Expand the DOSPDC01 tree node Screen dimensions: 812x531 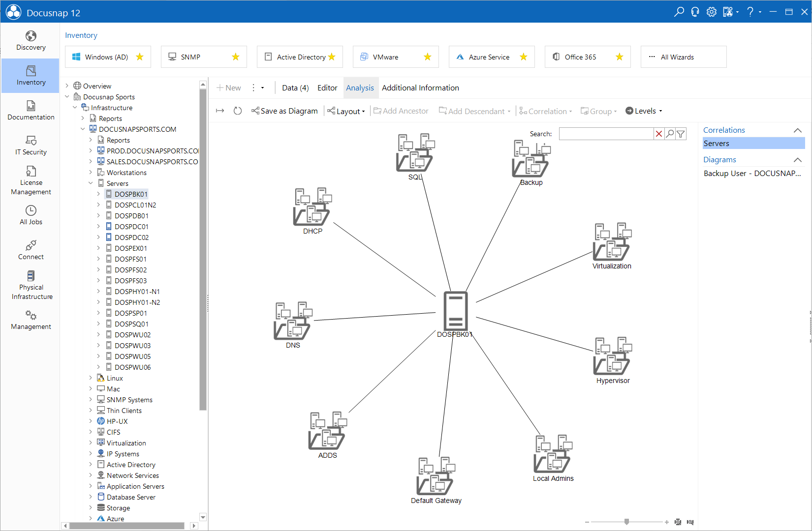click(x=98, y=227)
